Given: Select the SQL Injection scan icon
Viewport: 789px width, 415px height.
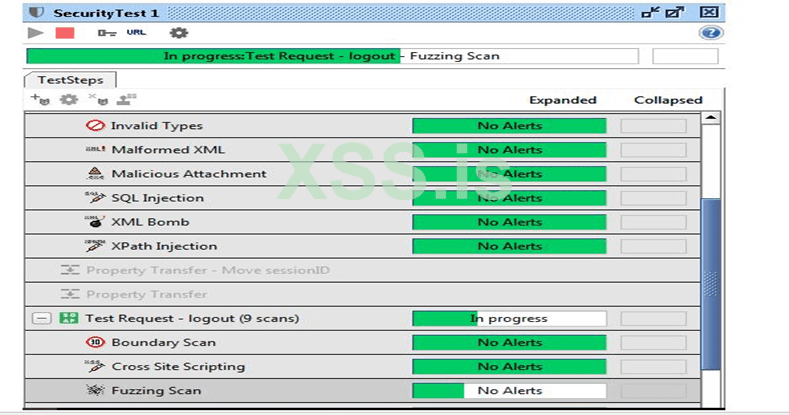Looking at the screenshot, I should coord(95,197).
